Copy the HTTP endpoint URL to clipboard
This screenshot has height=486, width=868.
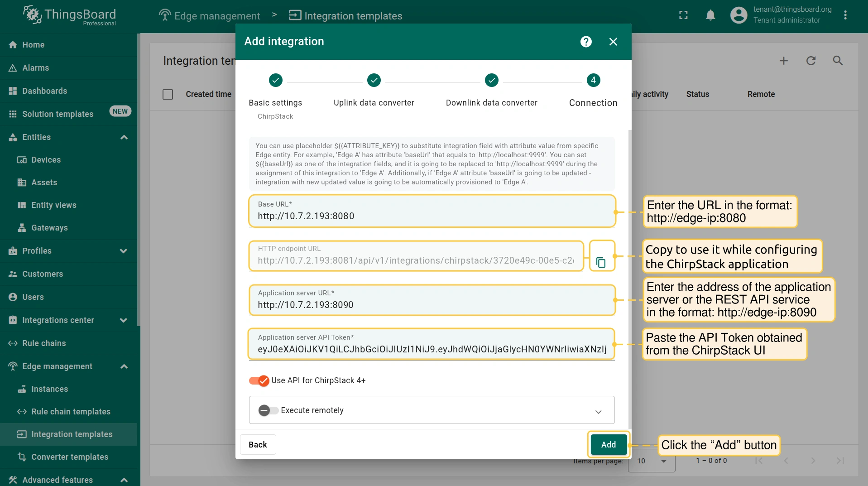pyautogui.click(x=601, y=262)
